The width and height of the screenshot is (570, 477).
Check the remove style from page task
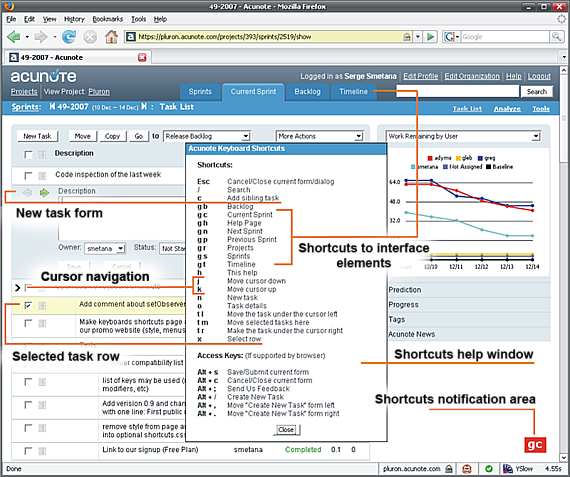click(x=28, y=428)
